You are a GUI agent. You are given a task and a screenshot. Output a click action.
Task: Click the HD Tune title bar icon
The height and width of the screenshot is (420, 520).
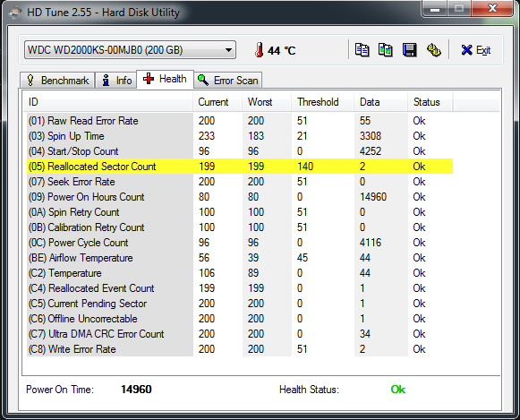coord(14,13)
